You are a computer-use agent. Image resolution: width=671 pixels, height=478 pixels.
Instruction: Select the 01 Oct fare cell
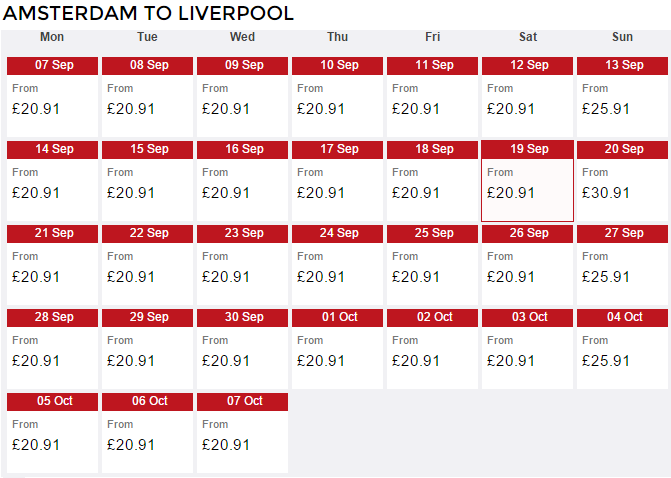[337, 349]
